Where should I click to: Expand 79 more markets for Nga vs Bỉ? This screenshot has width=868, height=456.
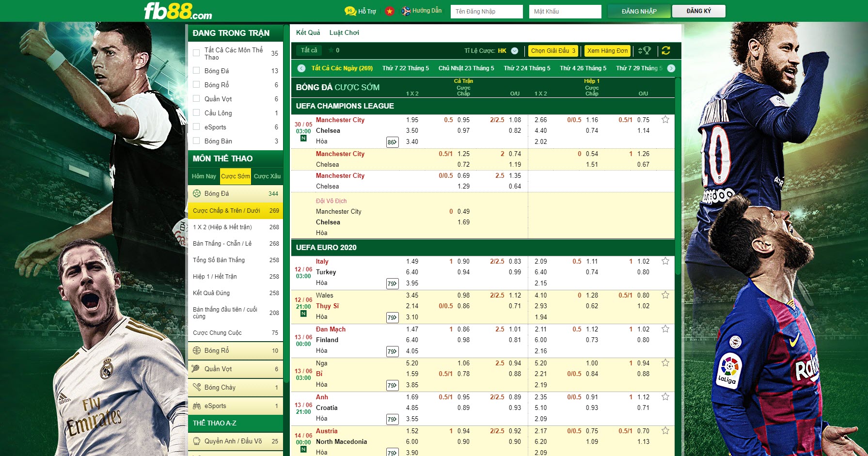pyautogui.click(x=392, y=385)
